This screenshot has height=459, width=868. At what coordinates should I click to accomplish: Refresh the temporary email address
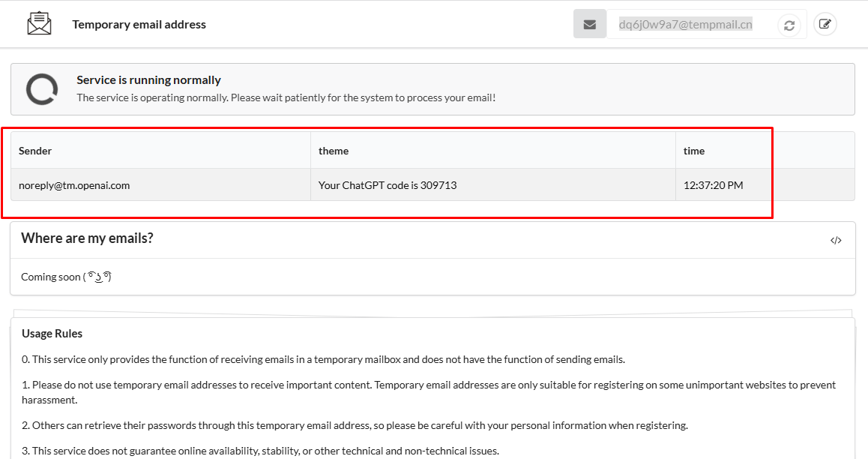point(789,25)
